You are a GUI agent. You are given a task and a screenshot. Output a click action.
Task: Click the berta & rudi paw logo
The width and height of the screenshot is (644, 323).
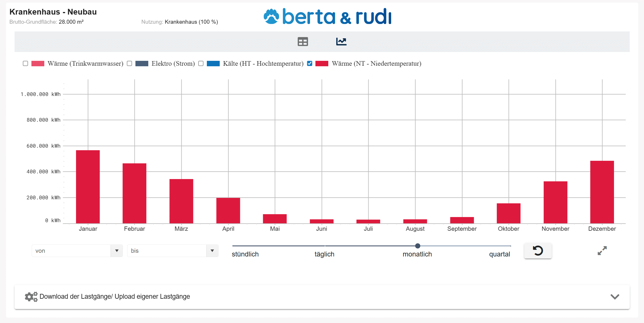pyautogui.click(x=271, y=16)
